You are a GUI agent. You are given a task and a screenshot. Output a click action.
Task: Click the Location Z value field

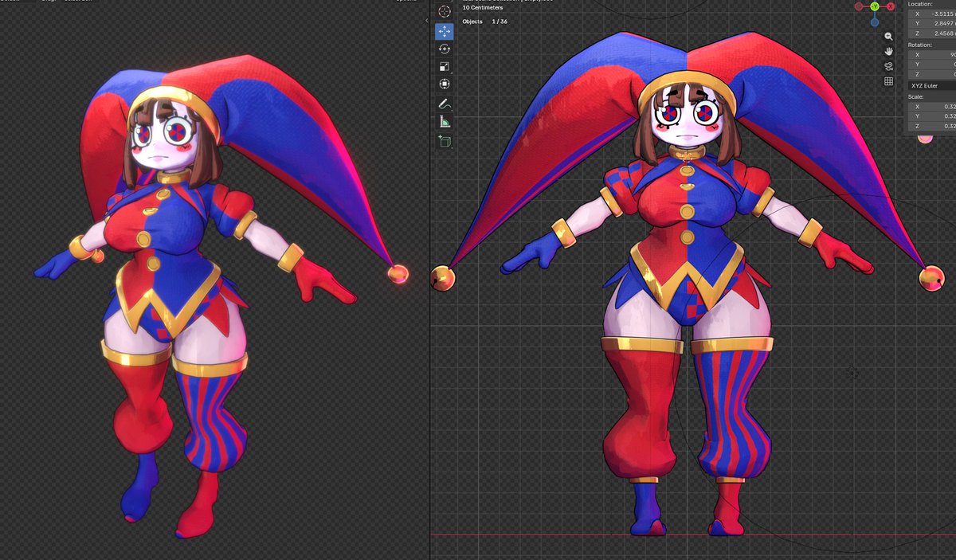931,33
